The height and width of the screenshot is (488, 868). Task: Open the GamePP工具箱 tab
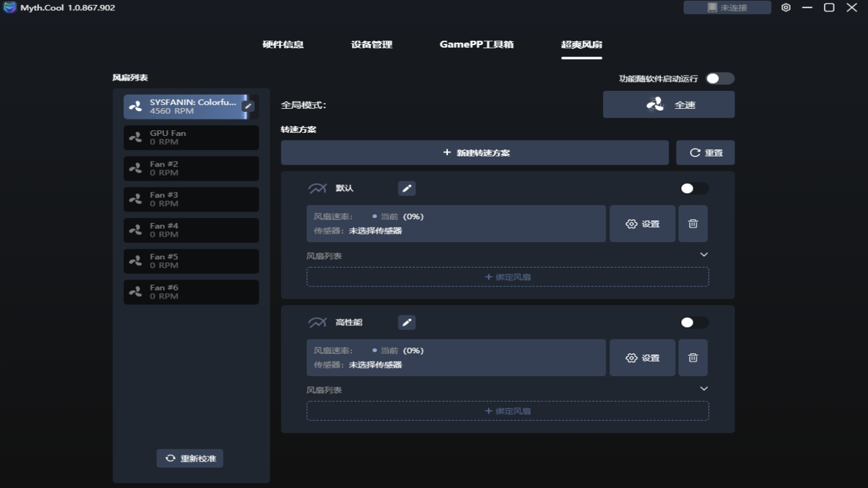point(477,44)
